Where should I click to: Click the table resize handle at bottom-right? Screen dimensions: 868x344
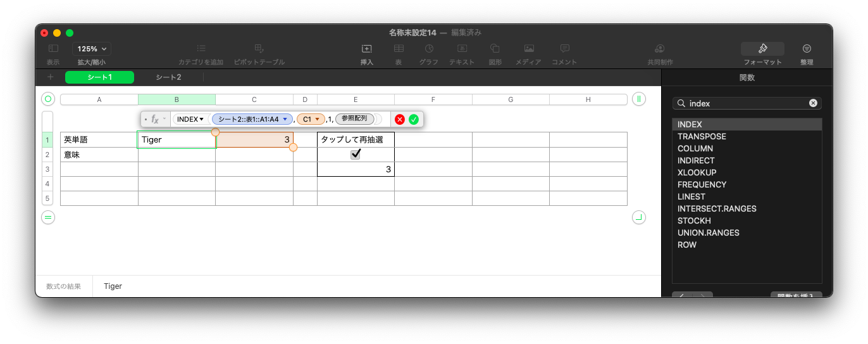[639, 217]
